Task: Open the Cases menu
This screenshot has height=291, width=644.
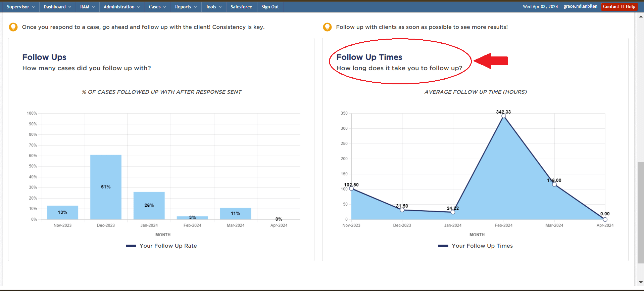Action: click(x=157, y=7)
